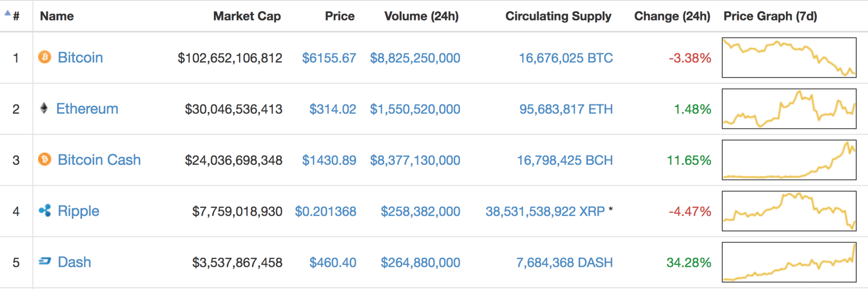Viewport: 868px width, 289px height.
Task: Click Bitcoin's 24h volume figure
Action: pos(415,57)
